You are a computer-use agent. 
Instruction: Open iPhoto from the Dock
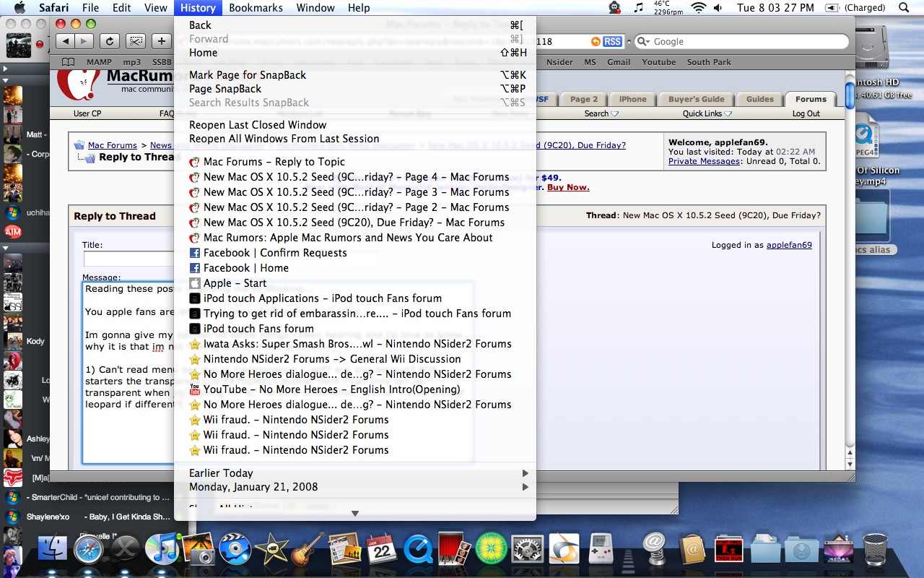coord(197,550)
